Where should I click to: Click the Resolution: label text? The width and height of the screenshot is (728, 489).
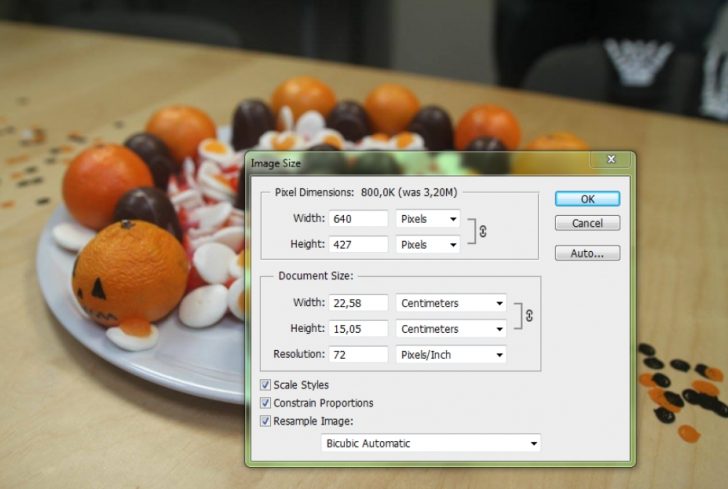(299, 354)
